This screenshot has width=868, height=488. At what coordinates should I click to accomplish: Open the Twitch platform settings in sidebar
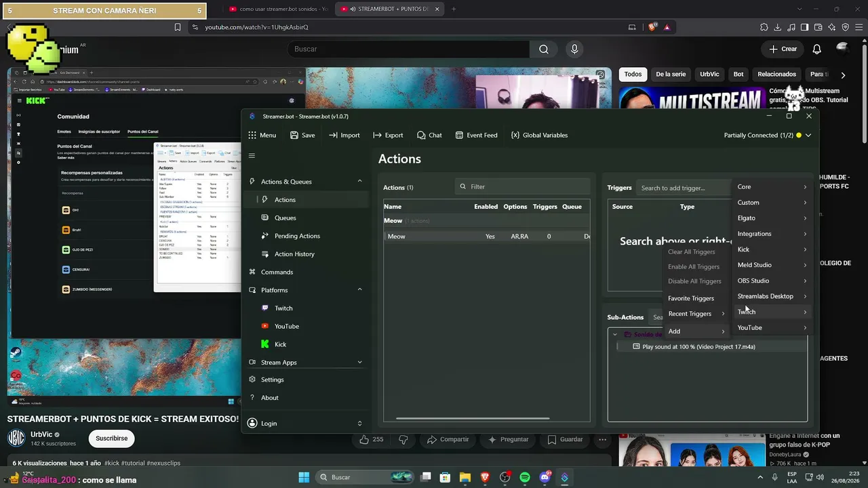pyautogui.click(x=307, y=308)
